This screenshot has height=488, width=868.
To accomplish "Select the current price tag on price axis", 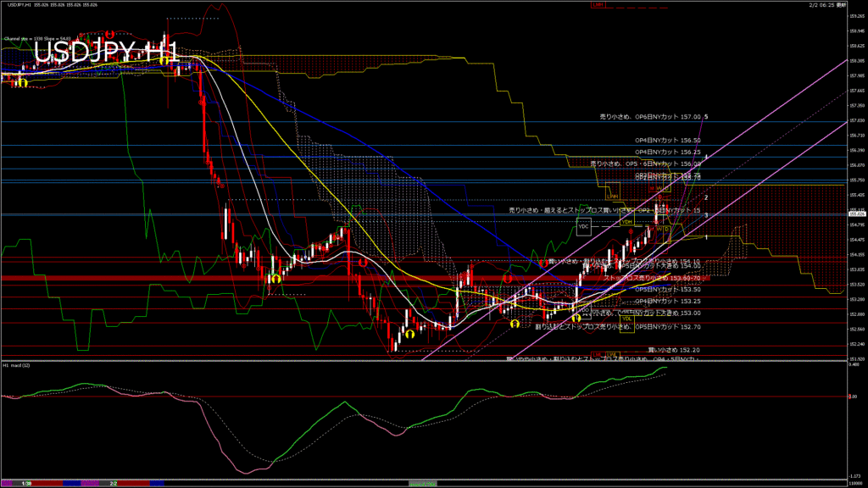I will (x=857, y=214).
